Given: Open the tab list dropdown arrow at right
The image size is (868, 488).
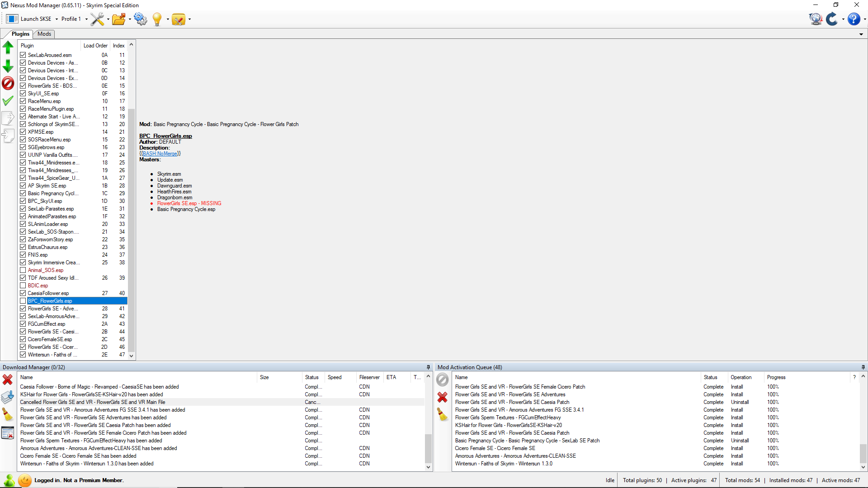Looking at the screenshot, I should click(861, 34).
